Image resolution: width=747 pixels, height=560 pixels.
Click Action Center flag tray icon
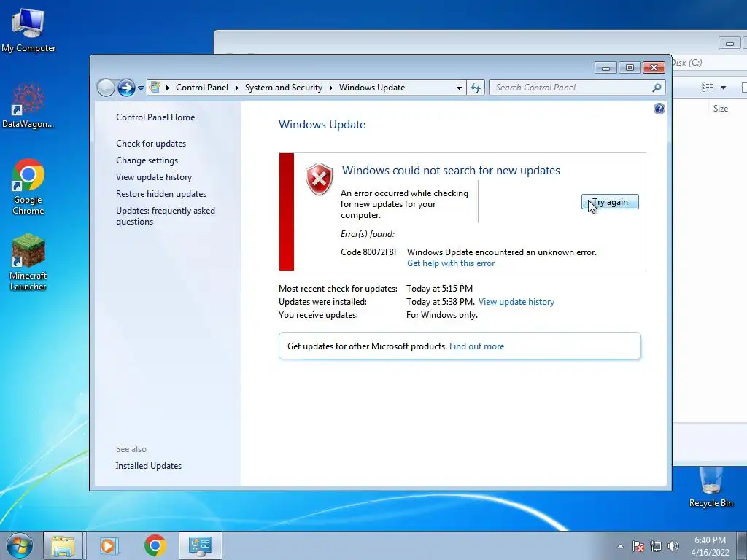point(638,546)
